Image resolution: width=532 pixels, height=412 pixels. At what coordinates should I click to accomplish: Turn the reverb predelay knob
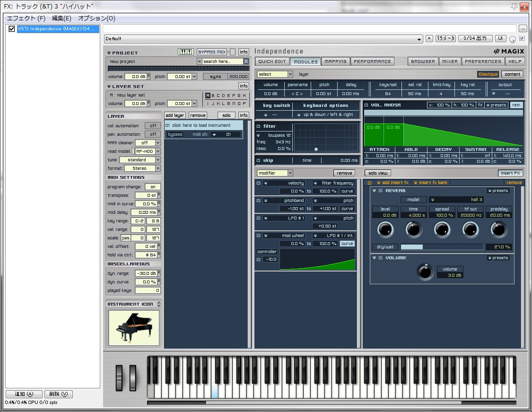[x=499, y=229]
